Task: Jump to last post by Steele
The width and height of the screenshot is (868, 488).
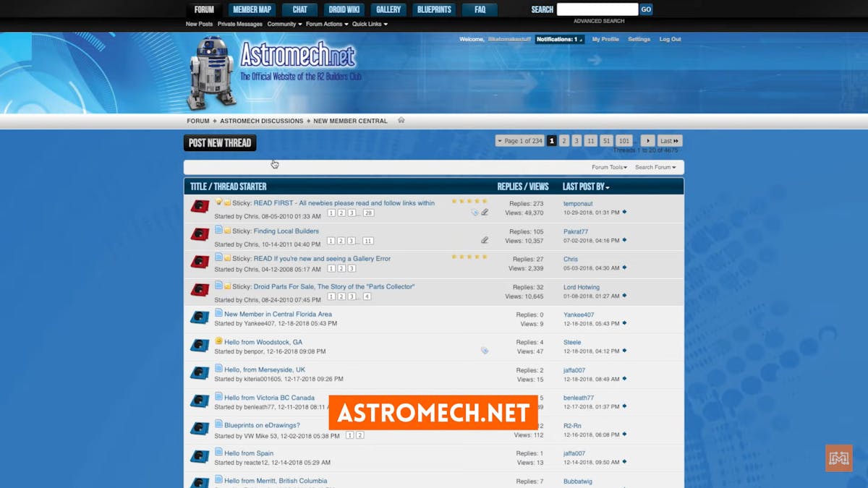Action: tap(624, 351)
